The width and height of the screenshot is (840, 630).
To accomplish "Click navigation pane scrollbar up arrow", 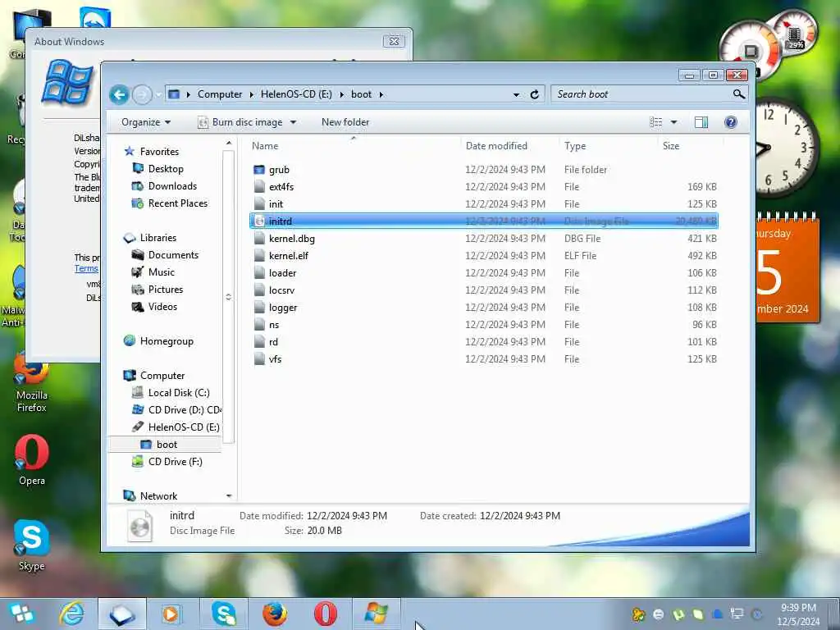I will pyautogui.click(x=229, y=143).
